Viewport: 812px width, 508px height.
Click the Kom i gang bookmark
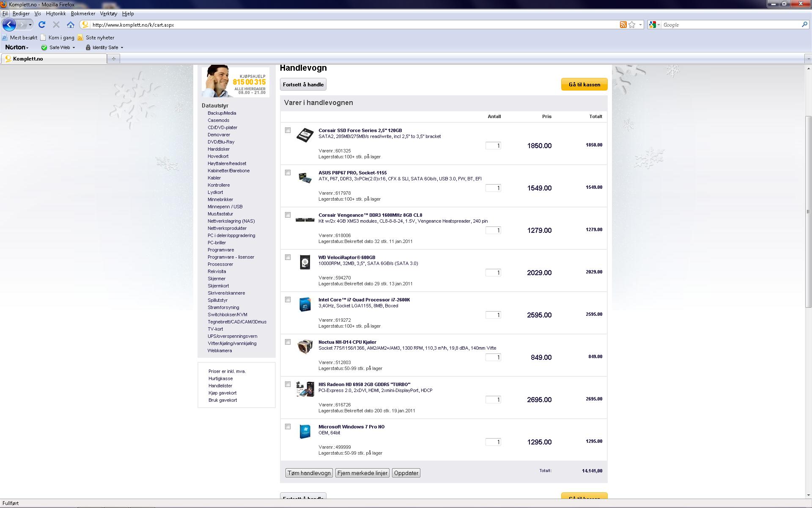coord(58,38)
